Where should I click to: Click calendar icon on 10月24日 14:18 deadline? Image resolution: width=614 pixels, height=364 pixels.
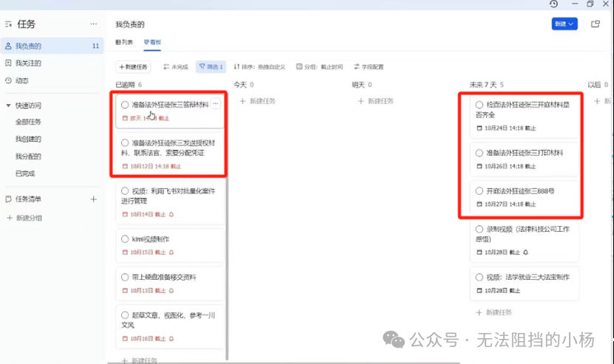tap(480, 128)
